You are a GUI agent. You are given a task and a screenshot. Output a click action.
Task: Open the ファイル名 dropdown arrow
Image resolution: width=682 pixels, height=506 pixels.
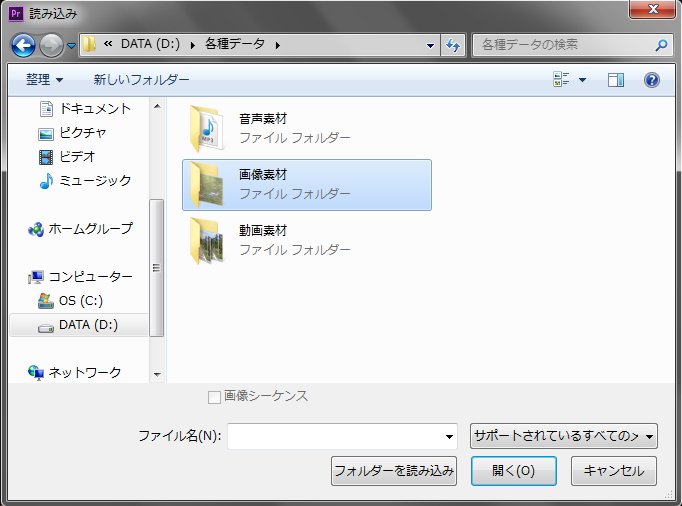449,436
